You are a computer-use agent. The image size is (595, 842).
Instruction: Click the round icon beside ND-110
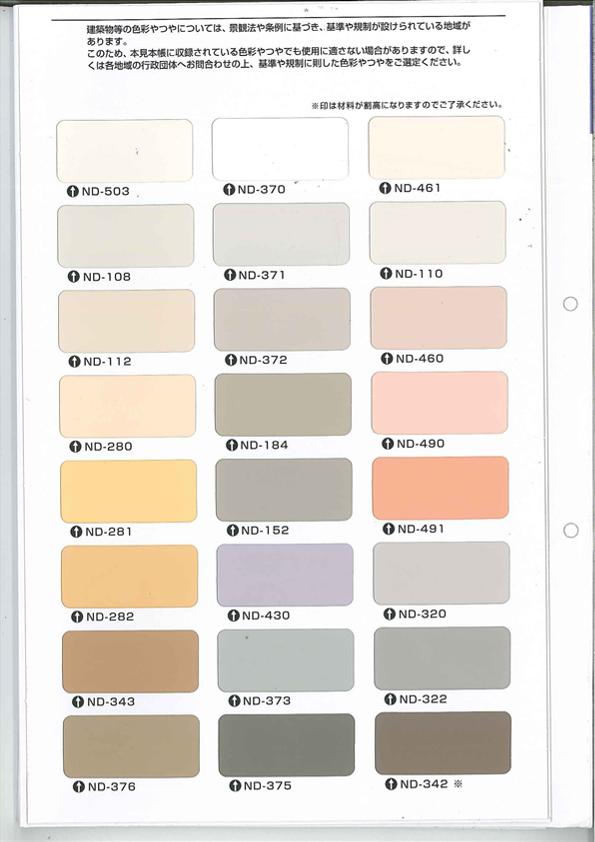[x=386, y=273]
